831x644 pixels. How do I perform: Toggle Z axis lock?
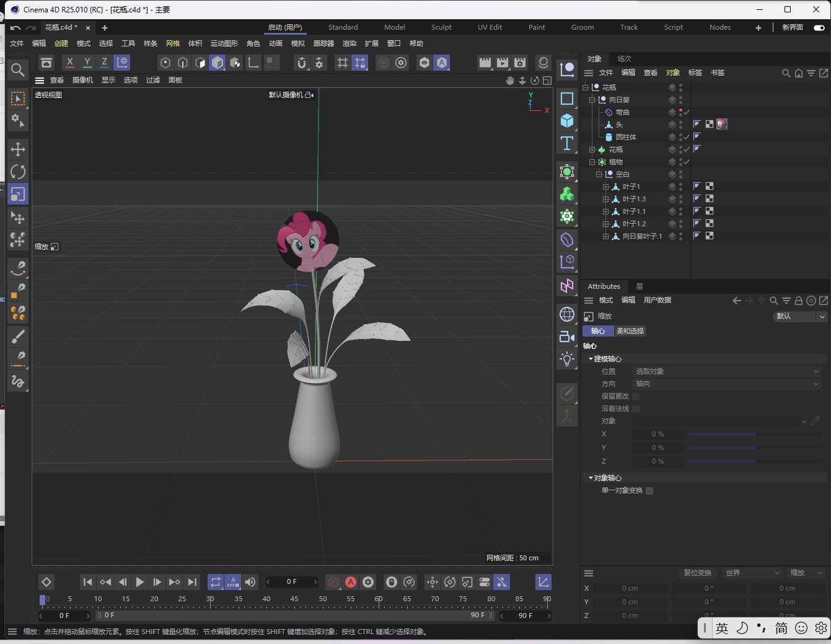click(105, 63)
